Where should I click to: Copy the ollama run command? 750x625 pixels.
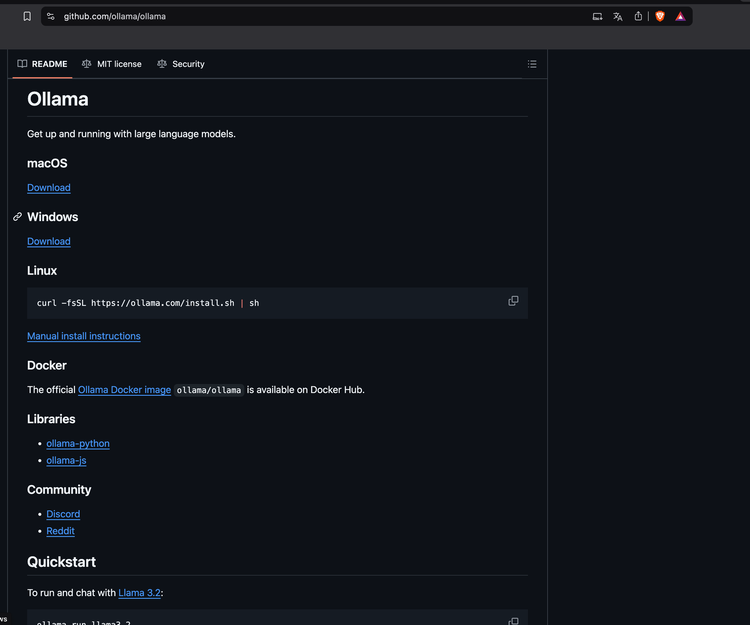(513, 621)
